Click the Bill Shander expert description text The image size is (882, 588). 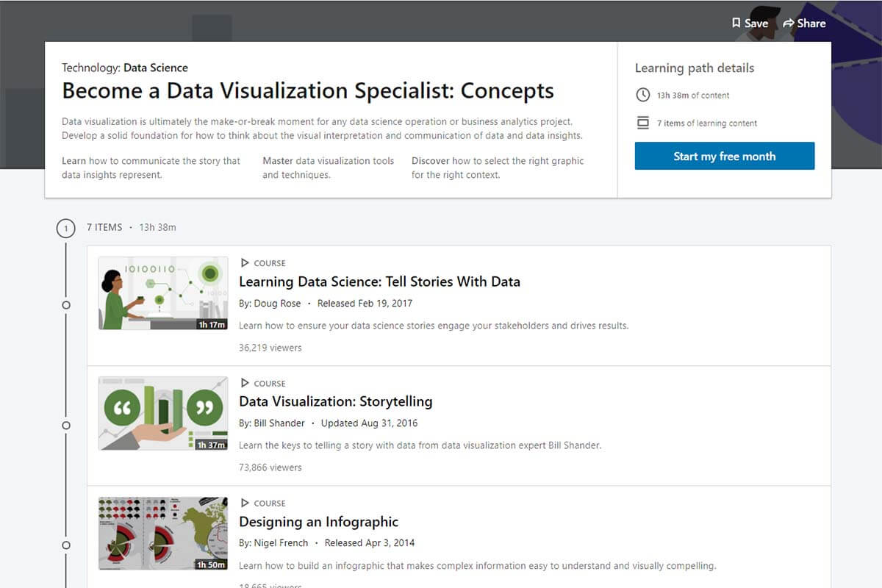[x=420, y=445]
